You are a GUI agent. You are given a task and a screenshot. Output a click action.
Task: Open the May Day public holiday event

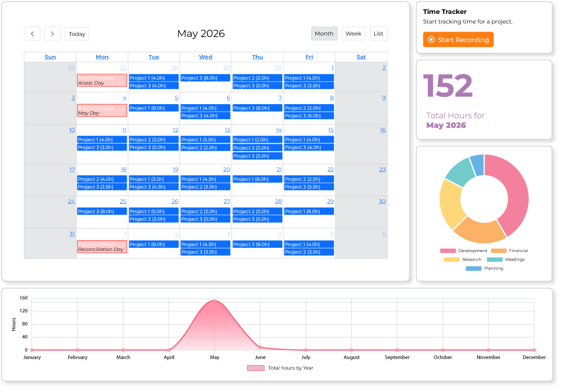tap(103, 112)
